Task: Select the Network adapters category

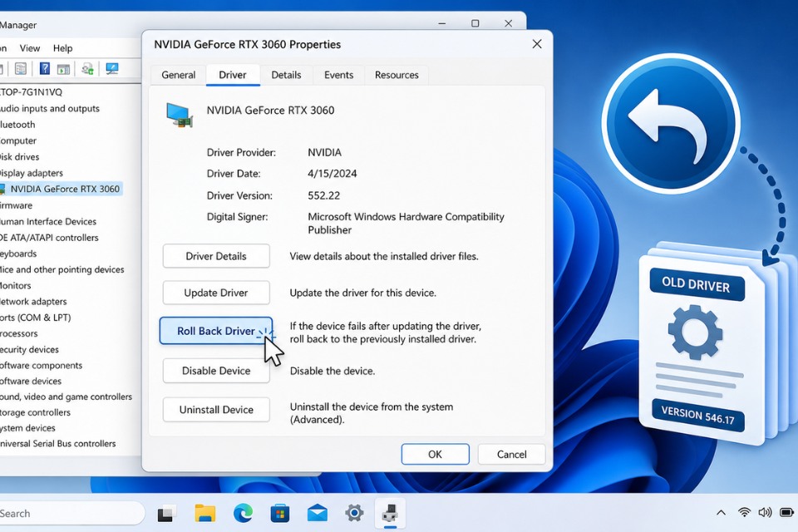Action: click(33, 302)
